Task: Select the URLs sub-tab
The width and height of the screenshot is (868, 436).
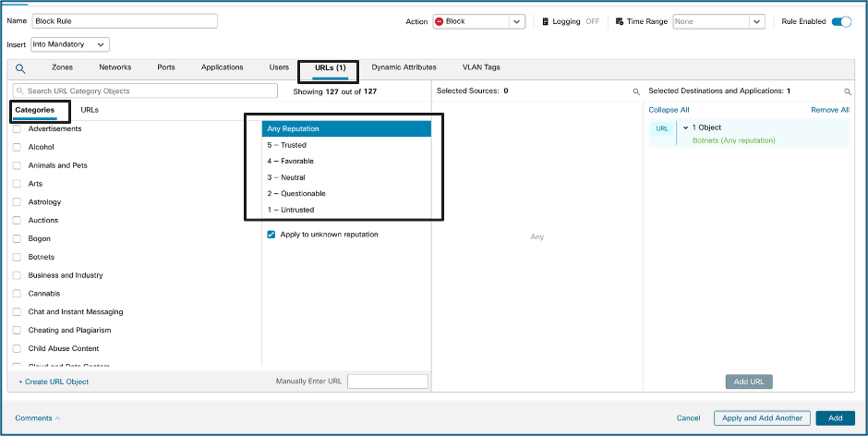Action: (90, 110)
